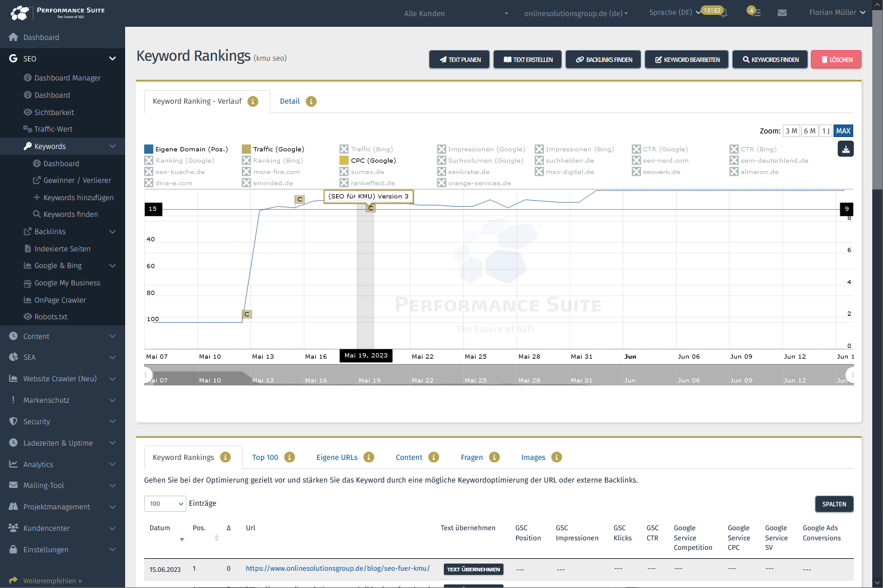This screenshot has width=883, height=588.
Task: Click info icon beside Images tab
Action: click(x=556, y=457)
